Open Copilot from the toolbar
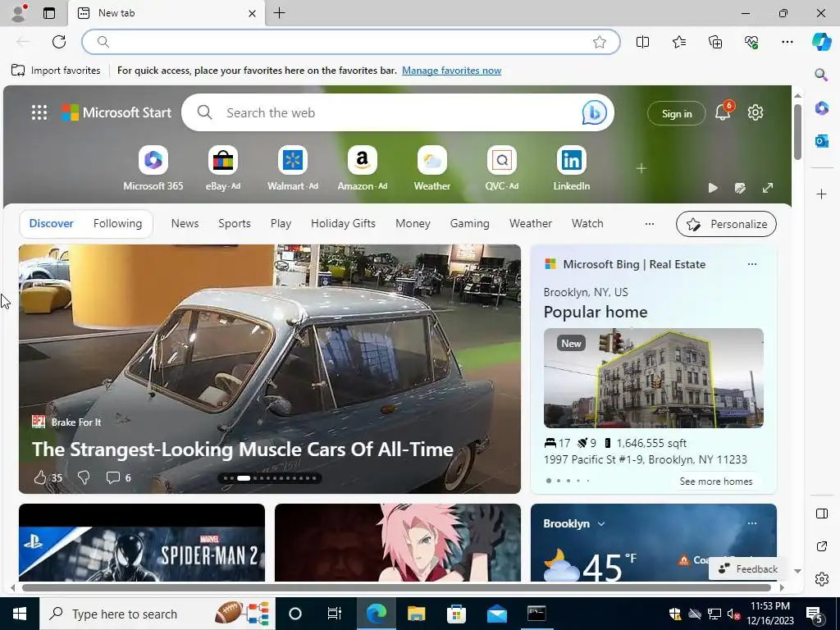This screenshot has width=840, height=630. [x=821, y=42]
